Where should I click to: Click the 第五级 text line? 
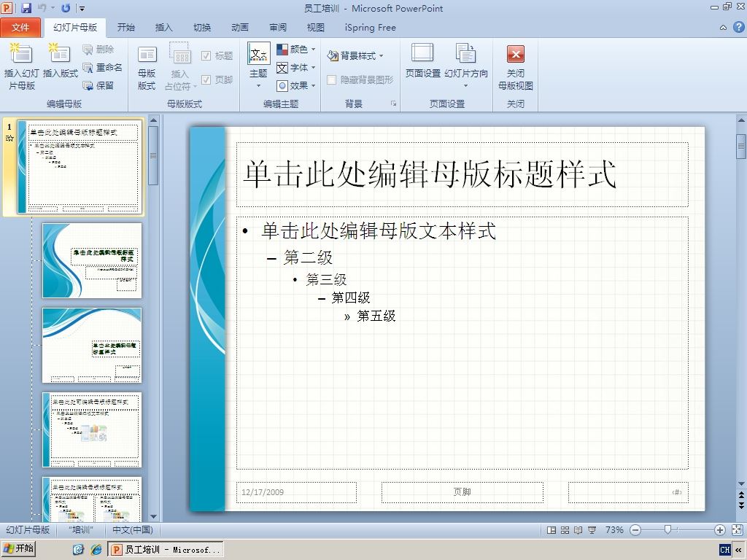click(376, 316)
